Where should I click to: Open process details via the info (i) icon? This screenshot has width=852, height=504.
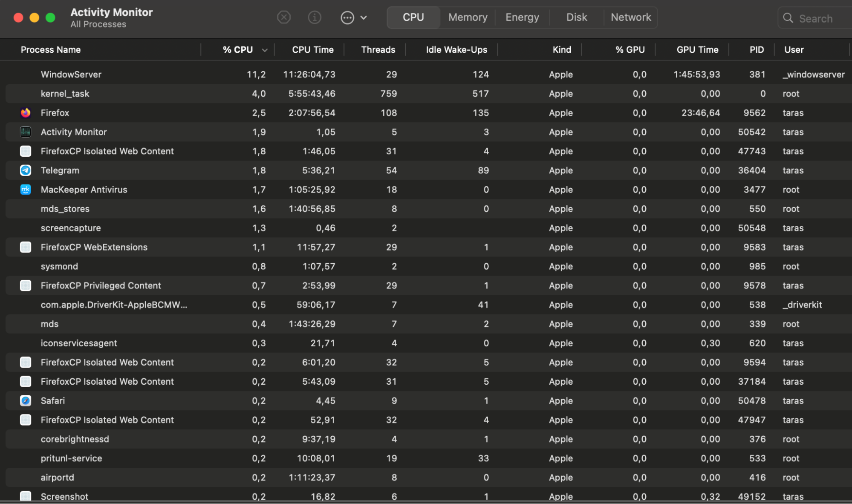pos(315,17)
